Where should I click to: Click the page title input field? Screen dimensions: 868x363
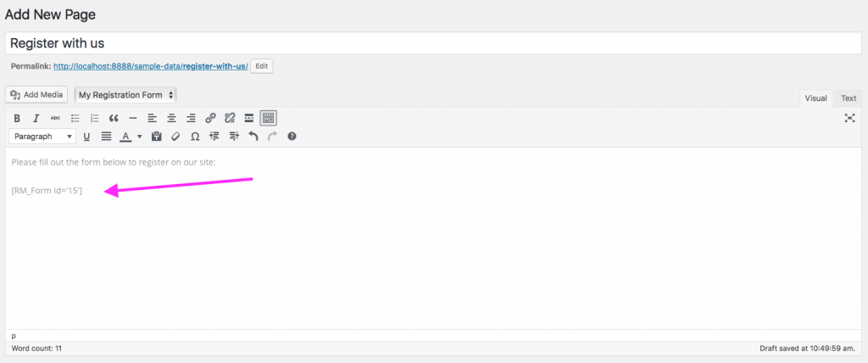click(433, 43)
